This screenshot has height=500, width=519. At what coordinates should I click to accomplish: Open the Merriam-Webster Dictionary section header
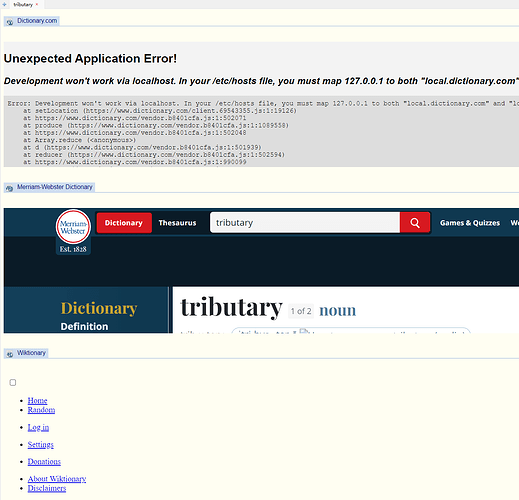[55, 187]
